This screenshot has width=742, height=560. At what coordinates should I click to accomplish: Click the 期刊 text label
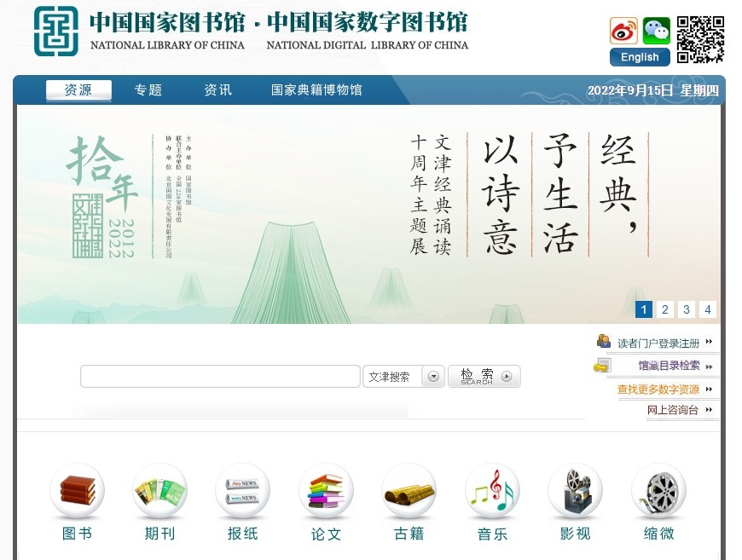(x=160, y=534)
